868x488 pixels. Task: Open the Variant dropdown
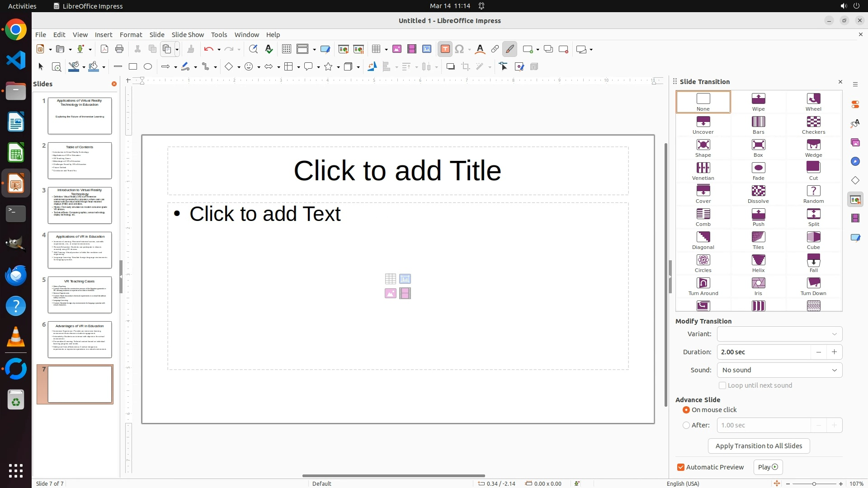[779, 334]
